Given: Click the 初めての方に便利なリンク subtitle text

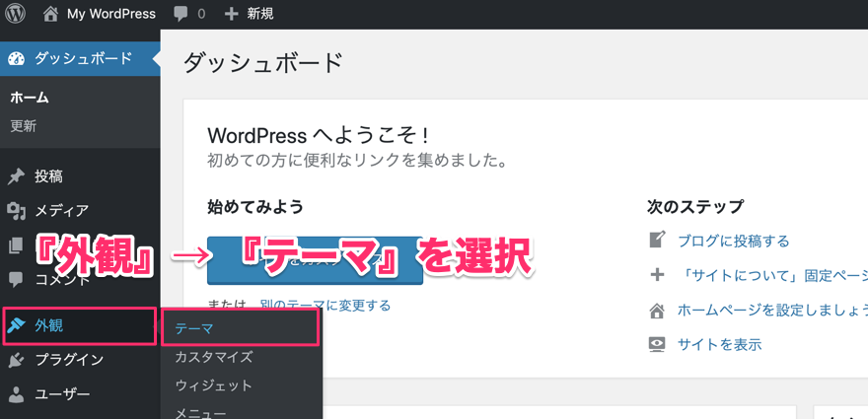Looking at the screenshot, I should [x=357, y=161].
